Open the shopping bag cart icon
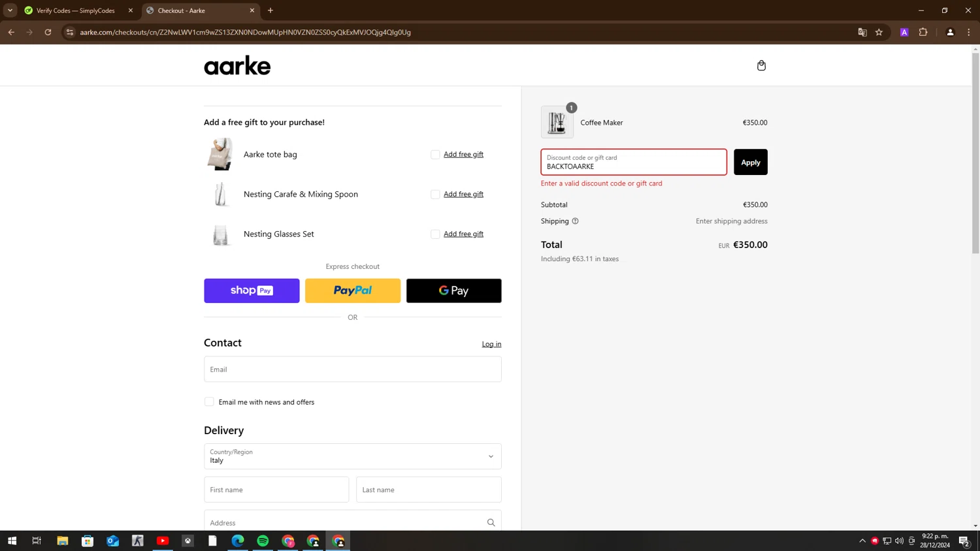The image size is (980, 551). (761, 65)
